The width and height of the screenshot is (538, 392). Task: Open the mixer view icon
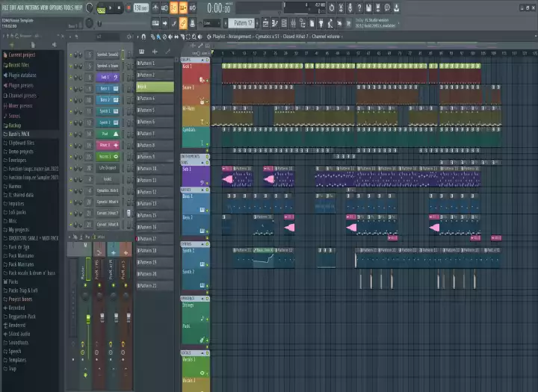click(293, 23)
